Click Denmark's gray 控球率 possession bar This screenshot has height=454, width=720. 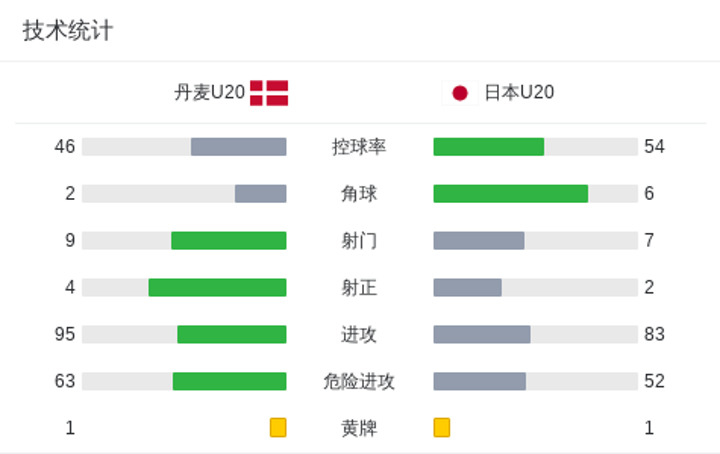pyautogui.click(x=239, y=147)
